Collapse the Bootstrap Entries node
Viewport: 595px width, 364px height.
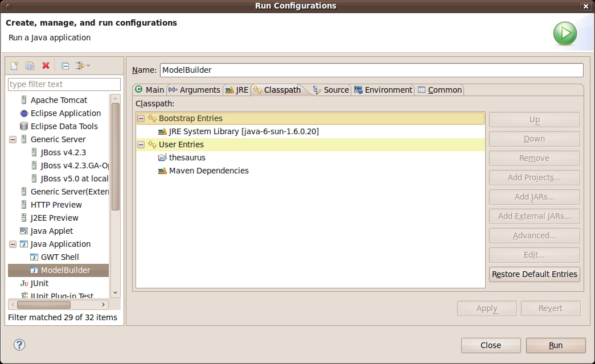click(x=141, y=118)
